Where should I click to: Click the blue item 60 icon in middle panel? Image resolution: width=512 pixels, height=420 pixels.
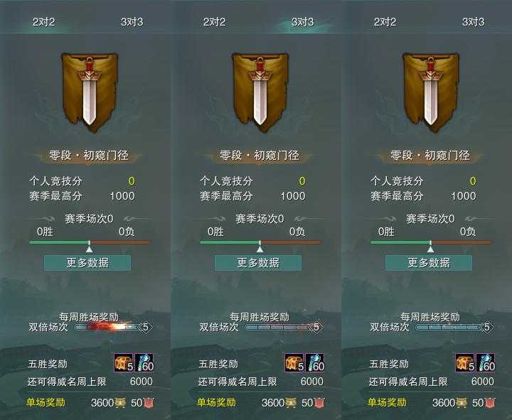tap(315, 362)
